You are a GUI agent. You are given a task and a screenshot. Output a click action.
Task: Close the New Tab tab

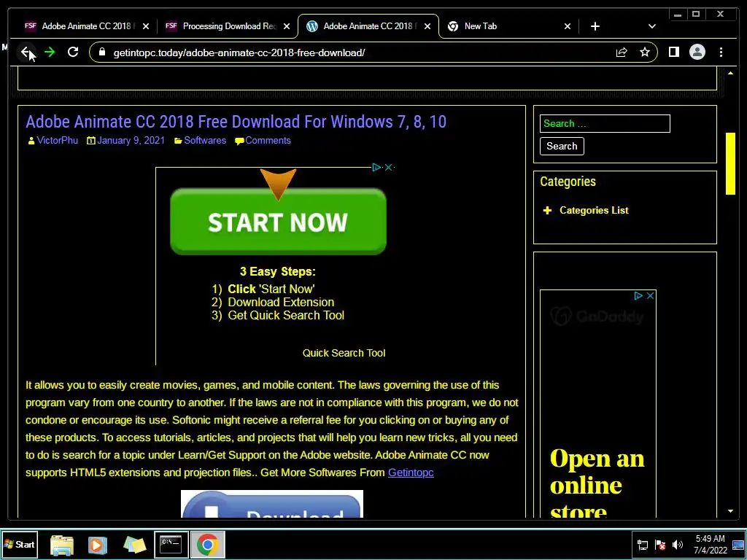point(568,27)
